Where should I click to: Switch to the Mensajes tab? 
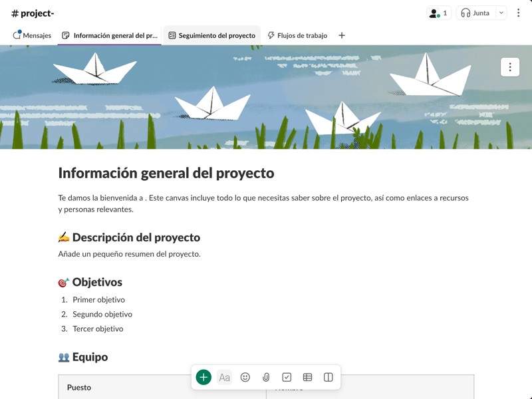[x=32, y=35]
